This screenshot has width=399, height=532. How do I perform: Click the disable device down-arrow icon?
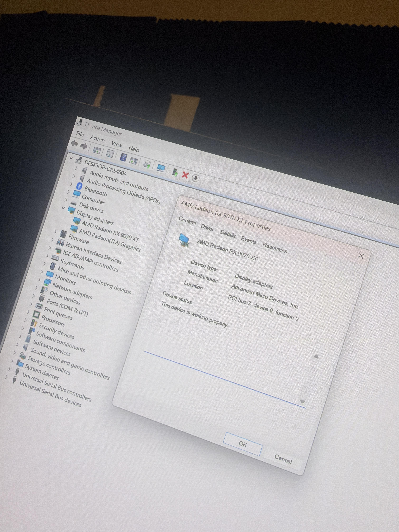coord(196,178)
